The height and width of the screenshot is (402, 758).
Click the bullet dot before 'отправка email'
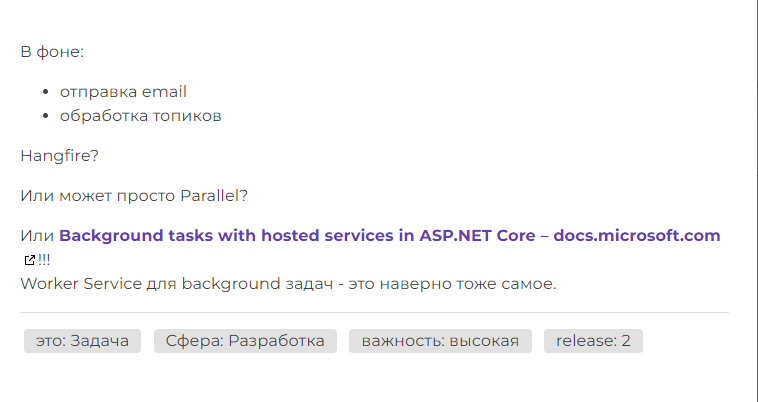pos(46,93)
